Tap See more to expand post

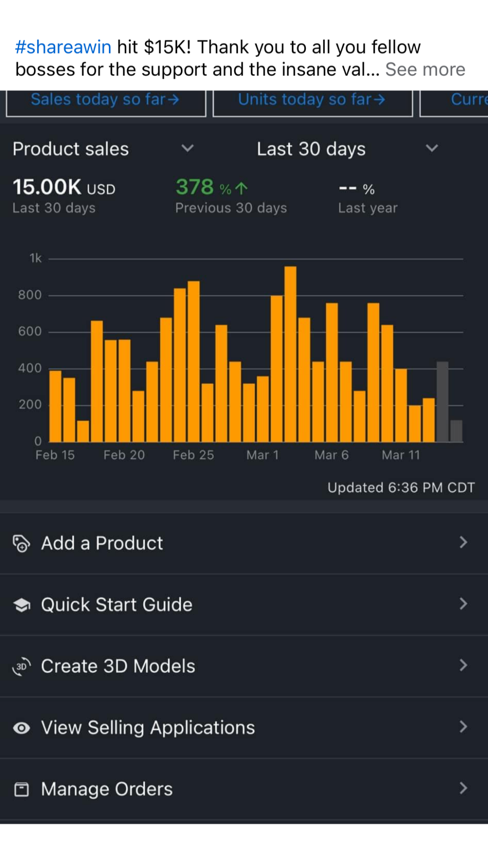[x=425, y=70]
